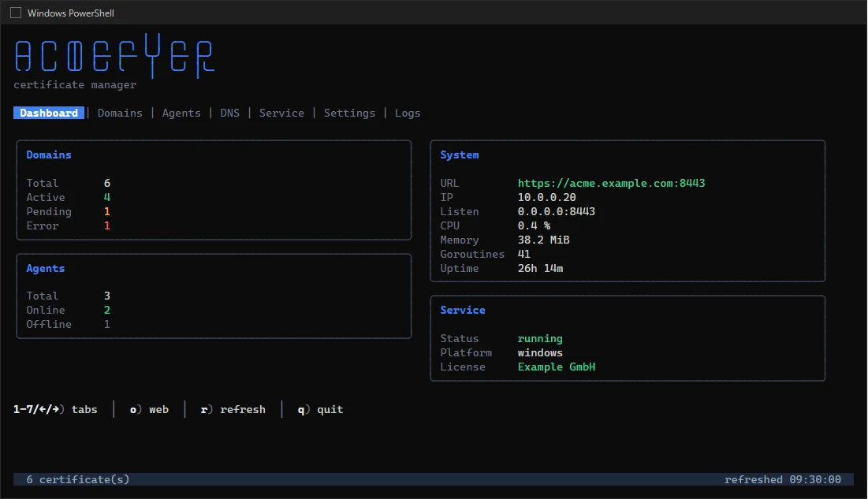
Task: Click the Memory value 38.2 MiB
Action: pos(544,240)
